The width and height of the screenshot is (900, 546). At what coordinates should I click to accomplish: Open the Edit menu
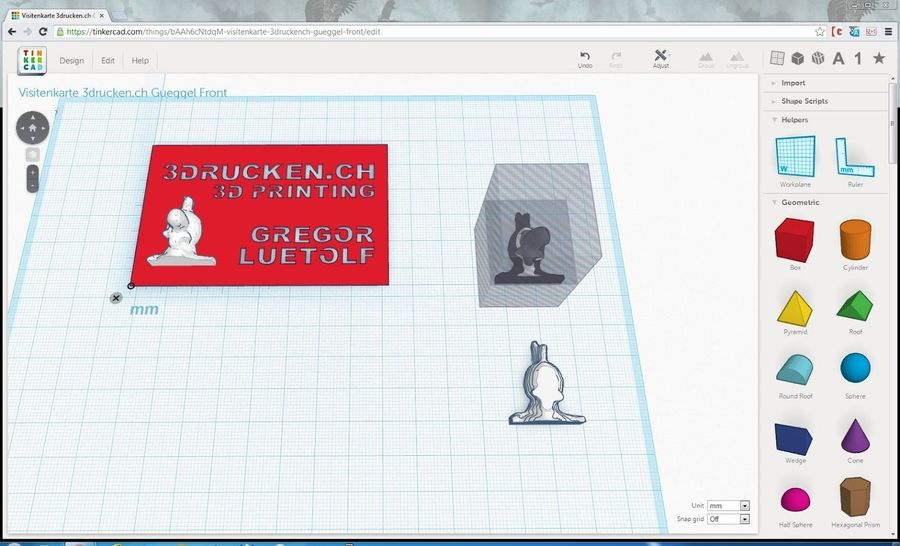108,60
